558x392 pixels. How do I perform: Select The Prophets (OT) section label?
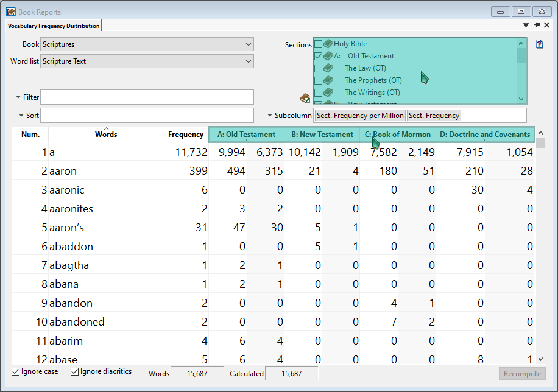click(x=373, y=80)
